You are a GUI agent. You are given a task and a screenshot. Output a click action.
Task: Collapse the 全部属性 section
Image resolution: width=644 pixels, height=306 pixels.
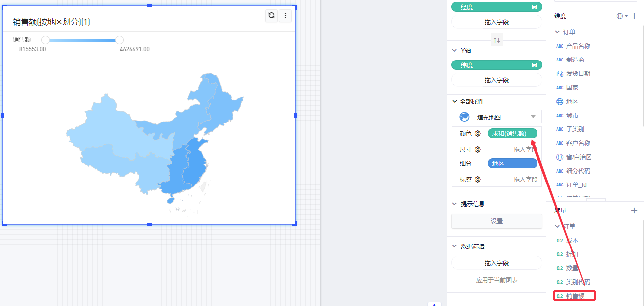coord(455,101)
